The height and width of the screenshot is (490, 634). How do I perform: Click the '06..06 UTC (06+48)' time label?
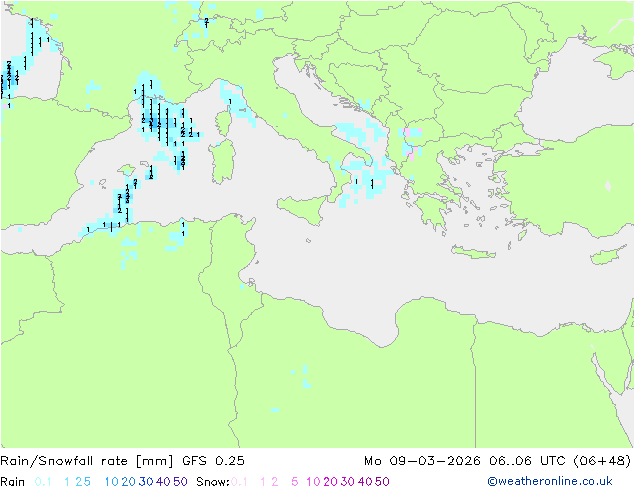(x=560, y=461)
